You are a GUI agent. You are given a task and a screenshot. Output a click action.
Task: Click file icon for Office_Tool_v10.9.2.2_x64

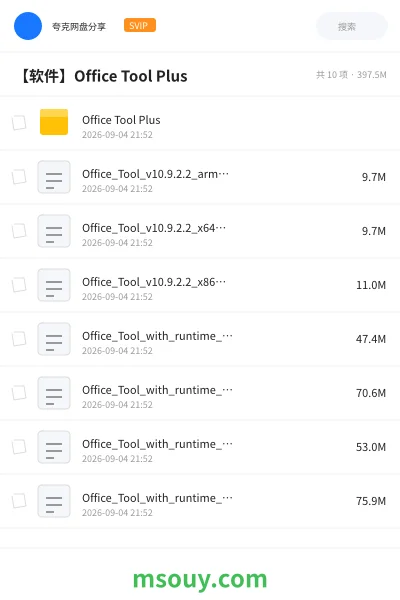(54, 231)
